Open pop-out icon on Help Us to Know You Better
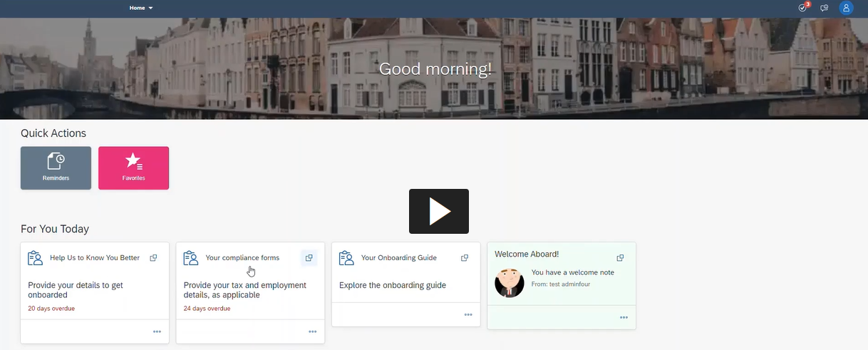The image size is (868, 350). coord(153,258)
